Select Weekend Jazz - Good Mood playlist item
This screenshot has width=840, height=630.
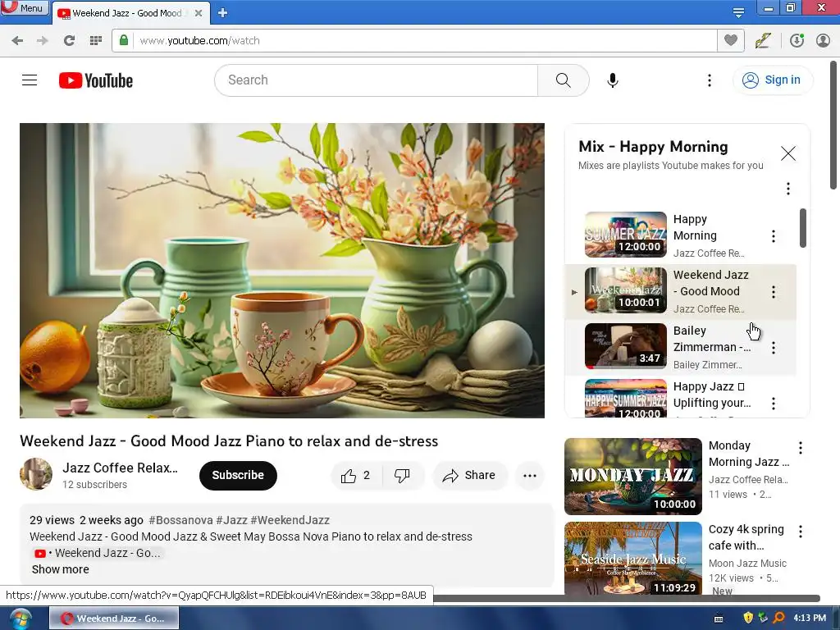click(680, 292)
